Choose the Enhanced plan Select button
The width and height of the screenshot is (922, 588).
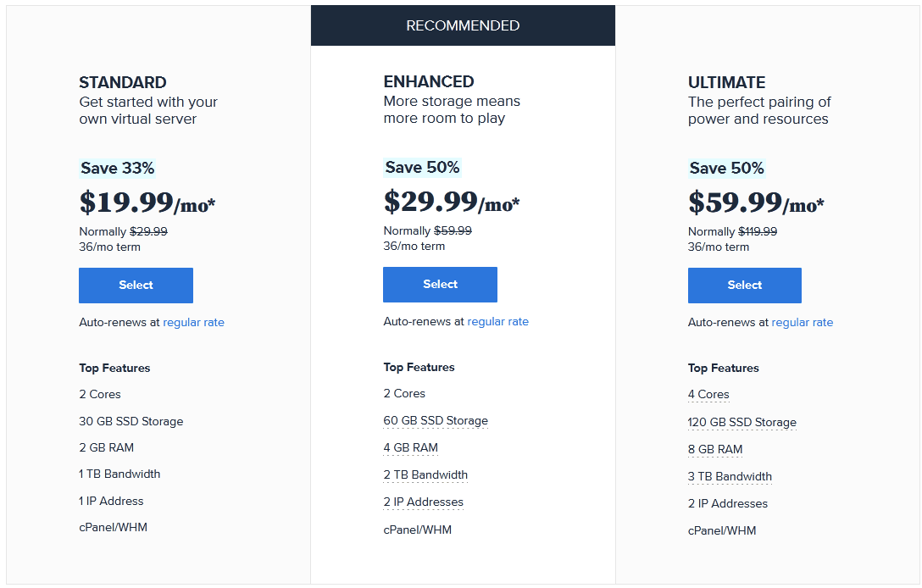[440, 285]
